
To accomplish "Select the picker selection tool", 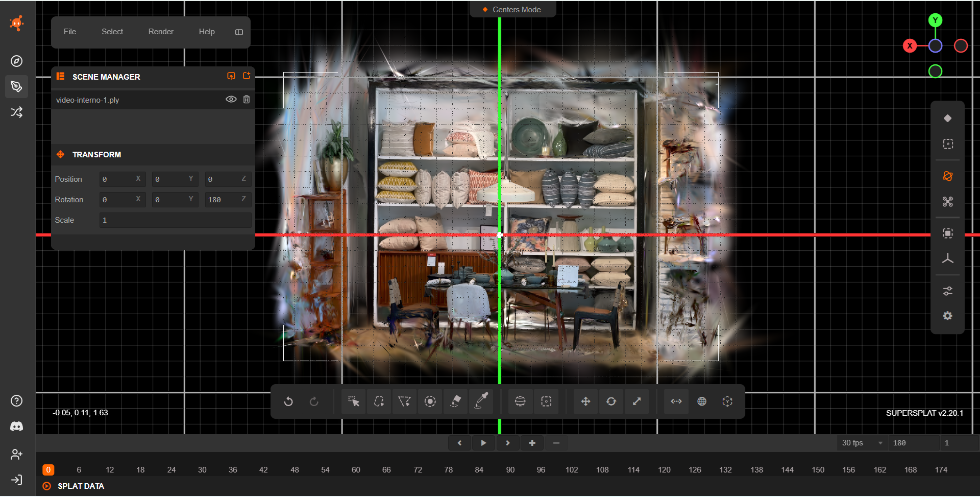I will point(353,402).
